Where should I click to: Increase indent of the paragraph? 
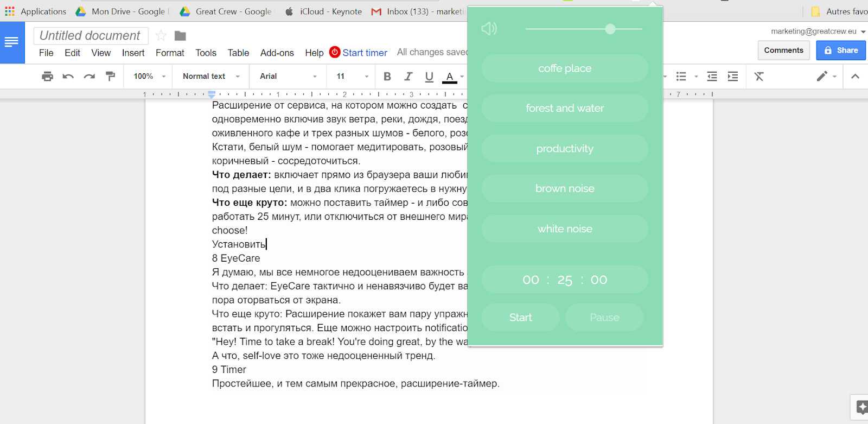[733, 77]
